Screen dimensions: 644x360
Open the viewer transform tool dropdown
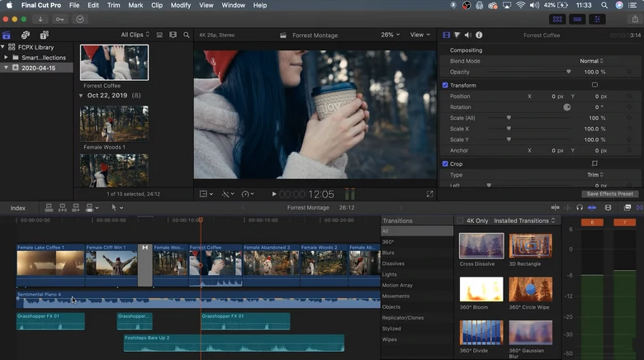(x=206, y=194)
